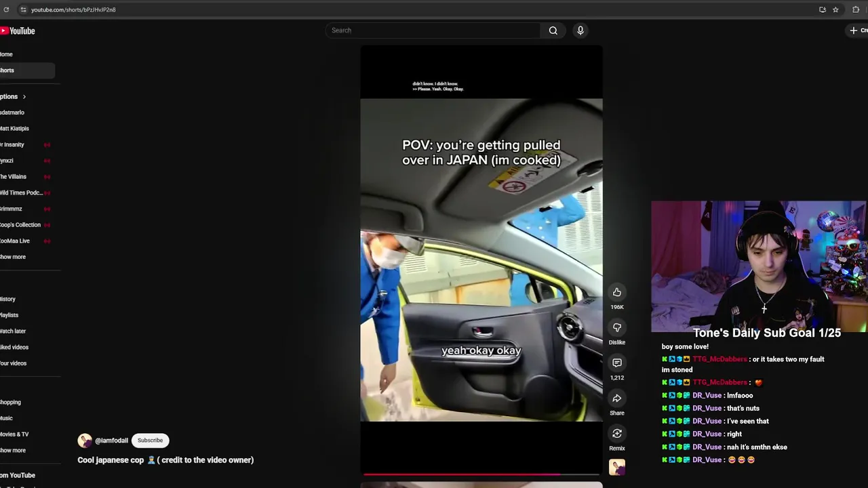868x488 pixels.
Task: Click chat message 'I've seen that'
Action: pyautogui.click(x=747, y=422)
